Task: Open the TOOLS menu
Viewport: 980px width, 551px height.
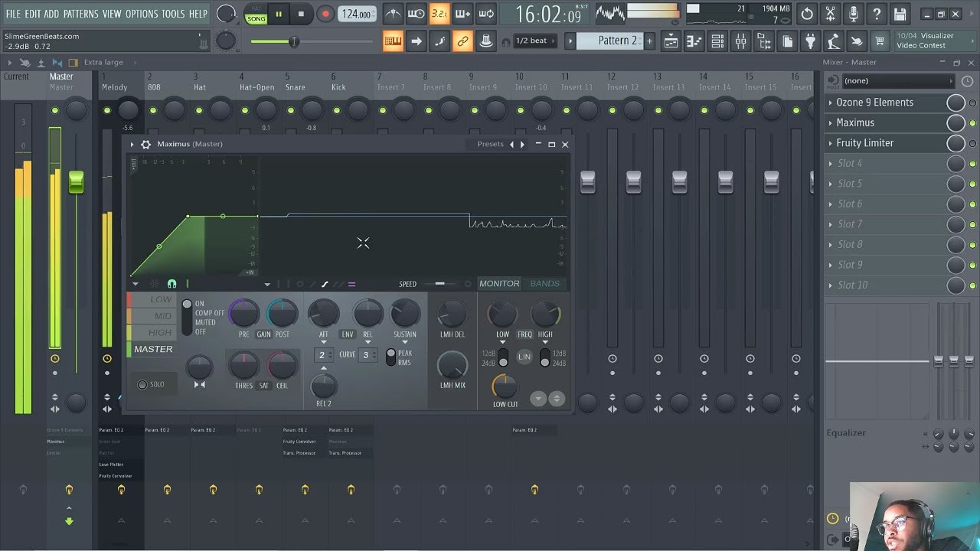Action: [x=173, y=14]
